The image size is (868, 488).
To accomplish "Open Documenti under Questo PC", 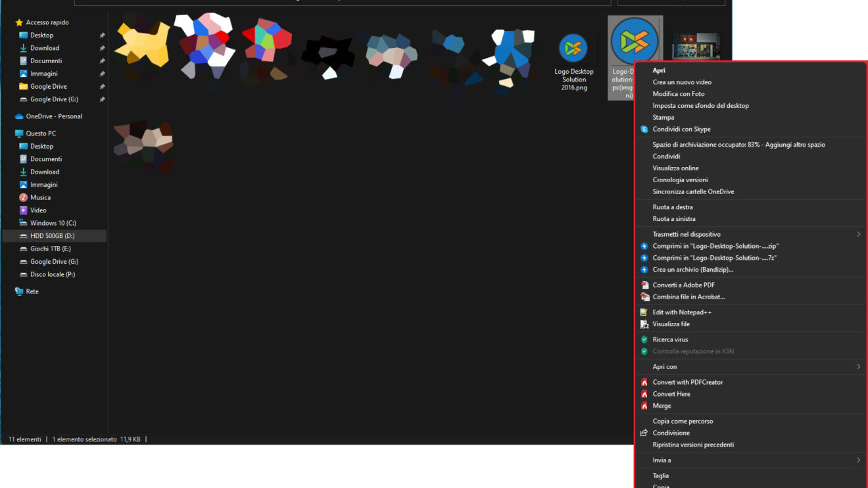I will click(x=46, y=159).
